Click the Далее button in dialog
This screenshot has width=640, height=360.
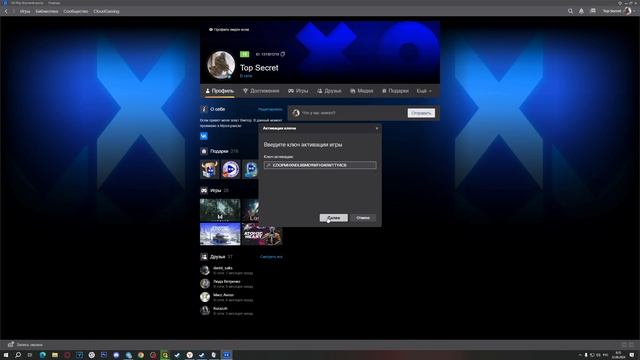pyautogui.click(x=333, y=218)
